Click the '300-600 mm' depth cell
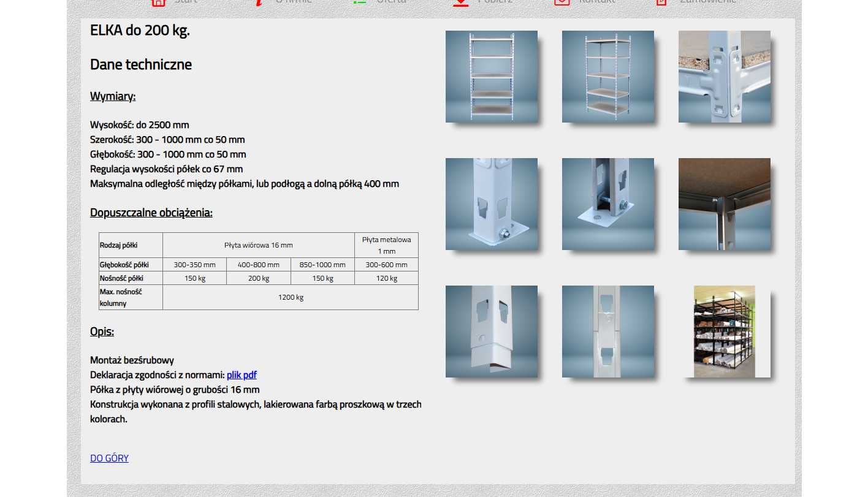Screen dimensions: 868x497 (387, 265)
